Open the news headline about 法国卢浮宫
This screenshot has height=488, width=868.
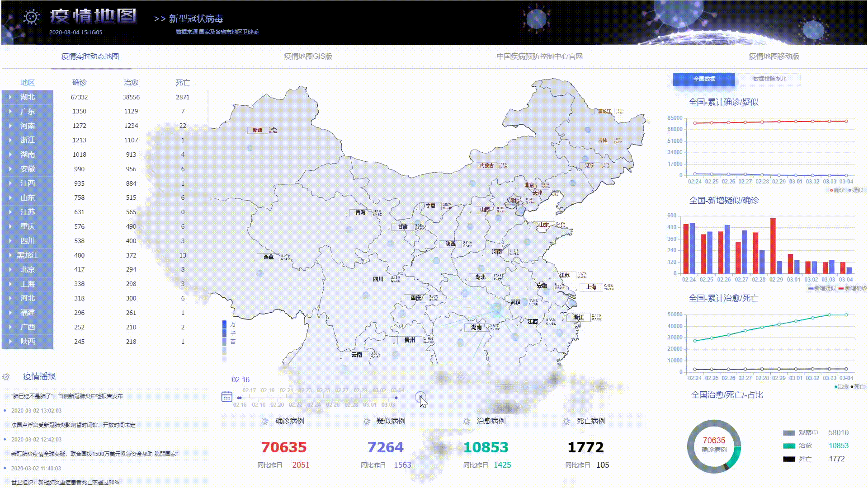(73, 425)
